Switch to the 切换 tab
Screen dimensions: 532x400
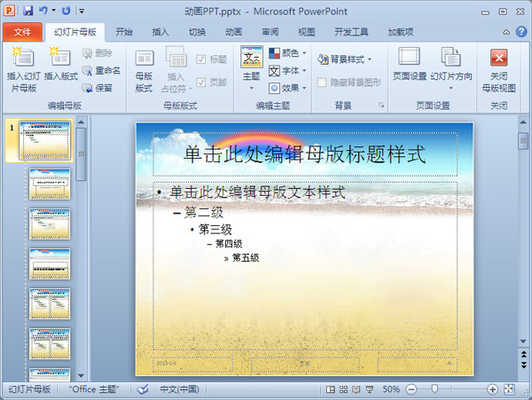pyautogui.click(x=197, y=32)
